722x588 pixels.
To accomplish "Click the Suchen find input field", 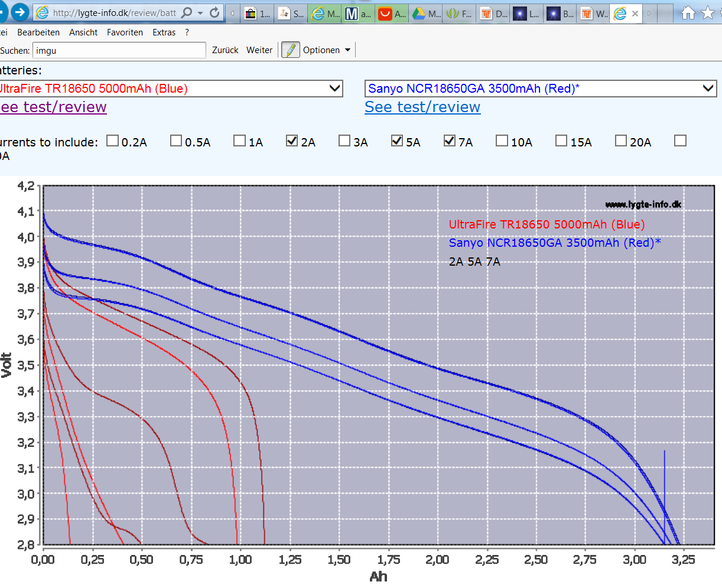I will [119, 50].
